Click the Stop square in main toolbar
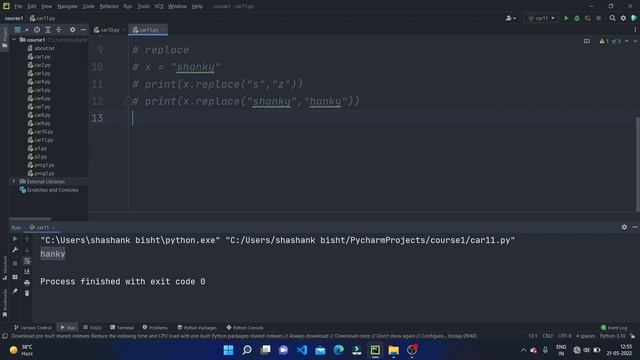The height and width of the screenshot is (360, 640). pyautogui.click(x=598, y=18)
